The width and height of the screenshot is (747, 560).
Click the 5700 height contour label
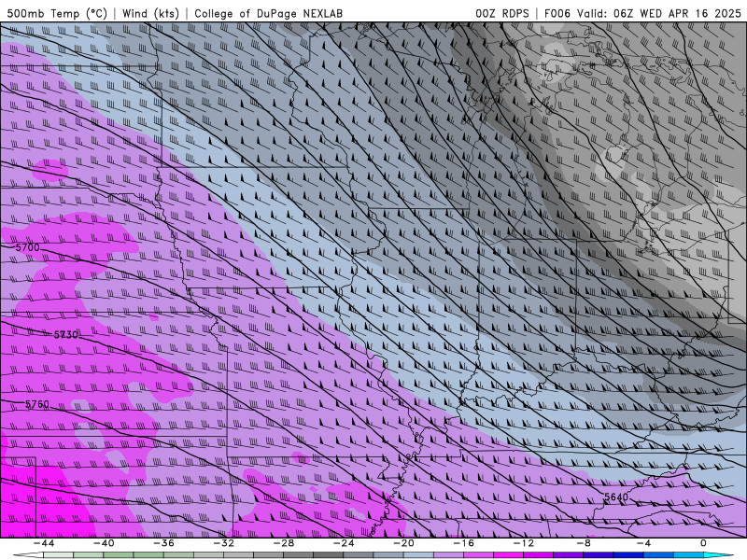click(x=28, y=247)
